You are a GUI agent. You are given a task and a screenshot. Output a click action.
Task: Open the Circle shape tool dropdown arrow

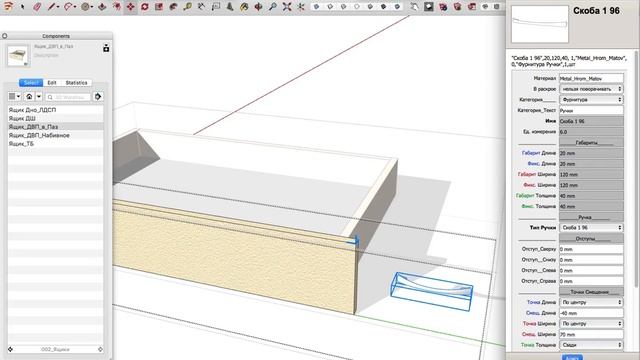92,7
